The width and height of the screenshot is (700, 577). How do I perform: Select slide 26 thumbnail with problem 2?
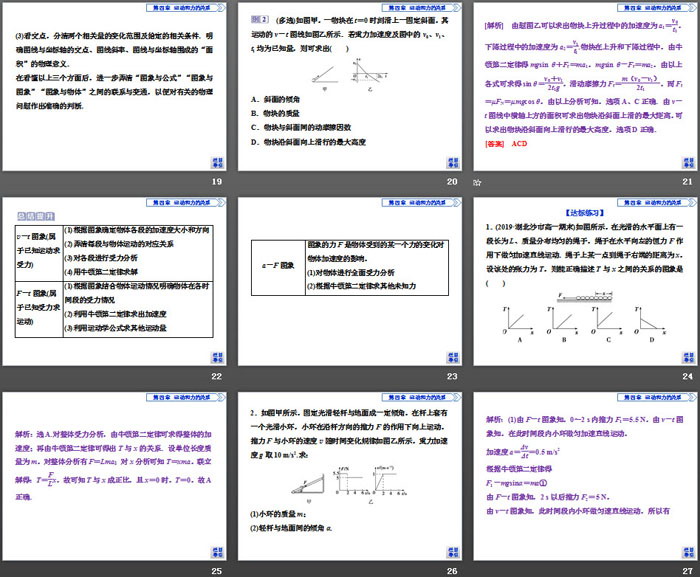(x=350, y=477)
